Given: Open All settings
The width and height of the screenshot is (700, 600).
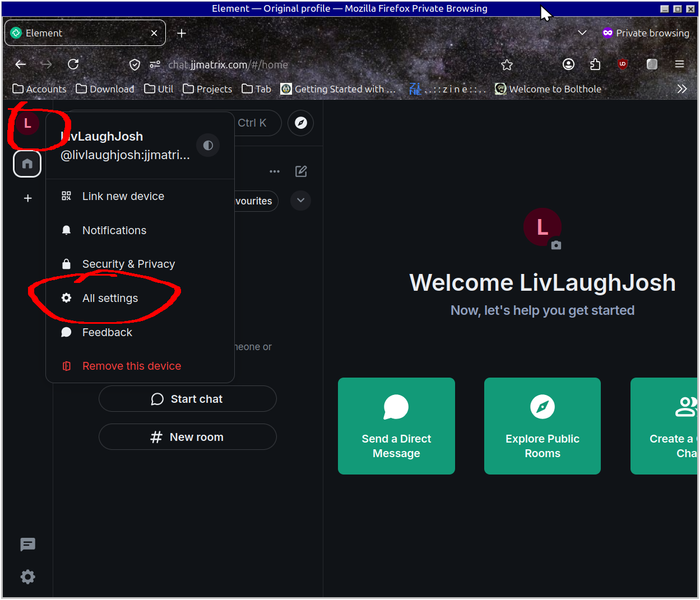Looking at the screenshot, I should [140, 298].
